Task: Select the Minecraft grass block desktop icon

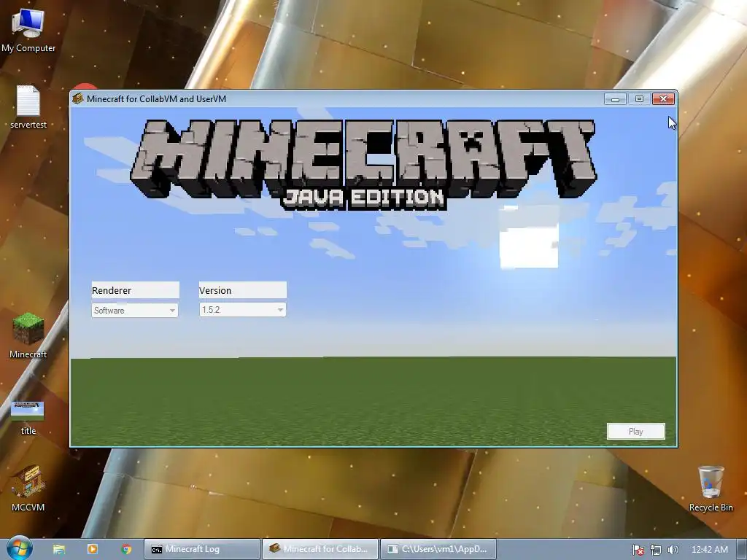Action: 28,335
